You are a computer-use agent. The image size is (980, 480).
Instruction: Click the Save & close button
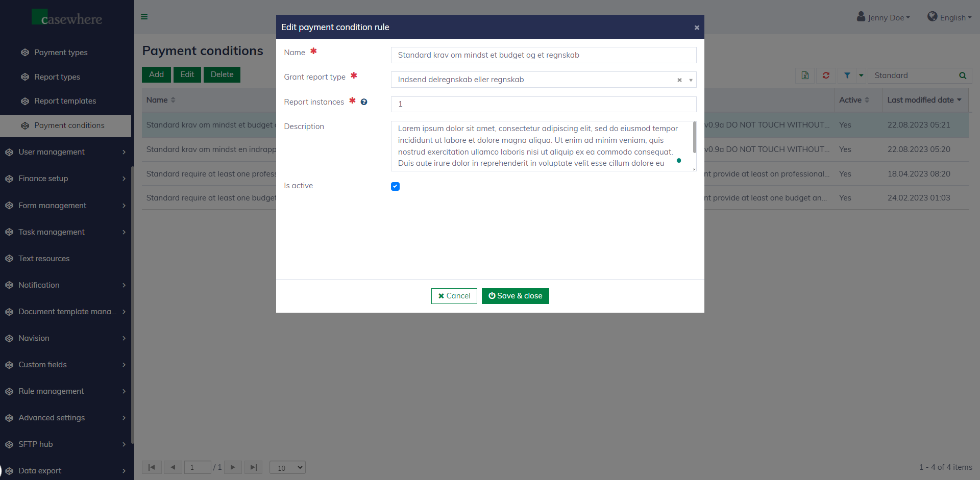coord(515,296)
